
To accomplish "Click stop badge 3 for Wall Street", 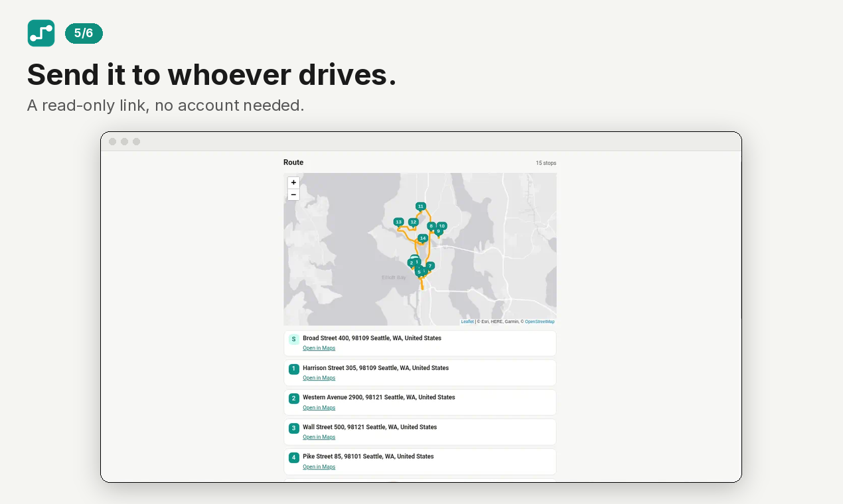I will (x=294, y=428).
